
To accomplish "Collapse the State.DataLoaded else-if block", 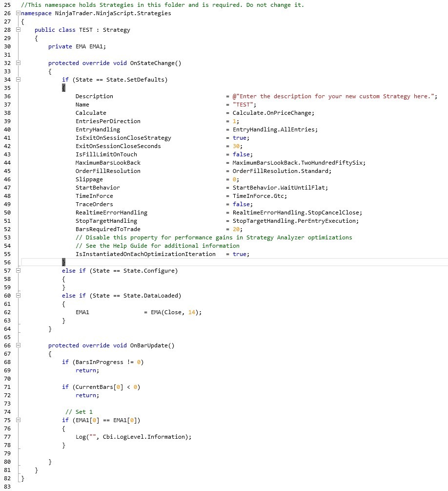I will (x=18, y=296).
